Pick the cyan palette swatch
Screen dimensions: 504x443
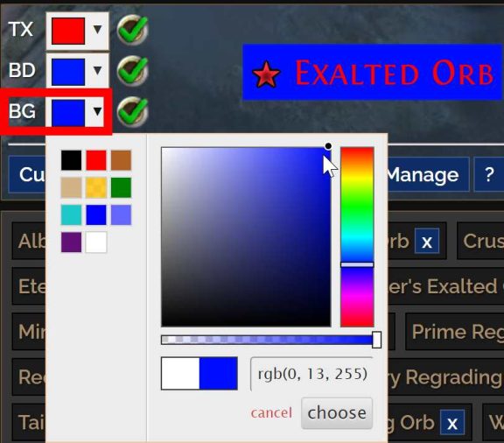point(71,214)
